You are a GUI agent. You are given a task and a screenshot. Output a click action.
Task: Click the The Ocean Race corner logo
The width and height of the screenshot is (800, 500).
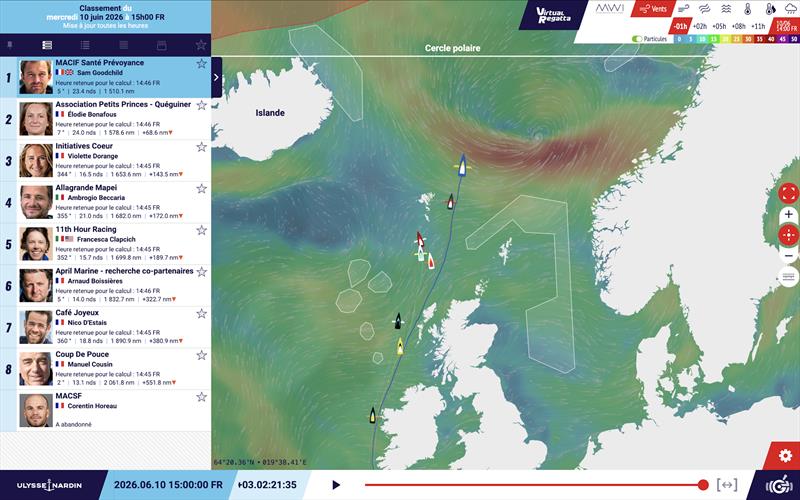click(x=779, y=485)
